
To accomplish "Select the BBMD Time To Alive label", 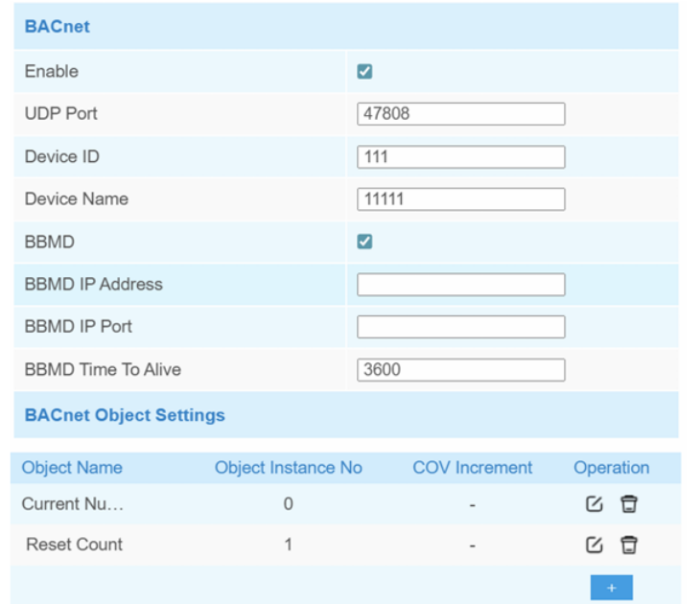I will 103,370.
